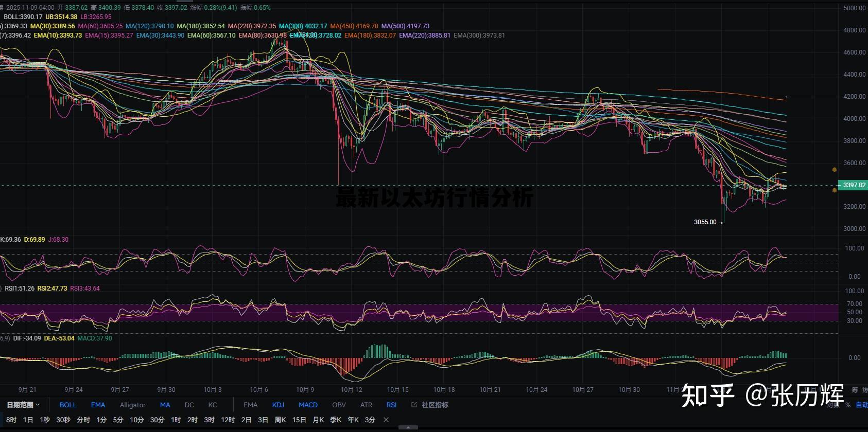Toggle the MACD sub-chart indicator
Viewport: 868px width, 432px height.
pos(308,405)
